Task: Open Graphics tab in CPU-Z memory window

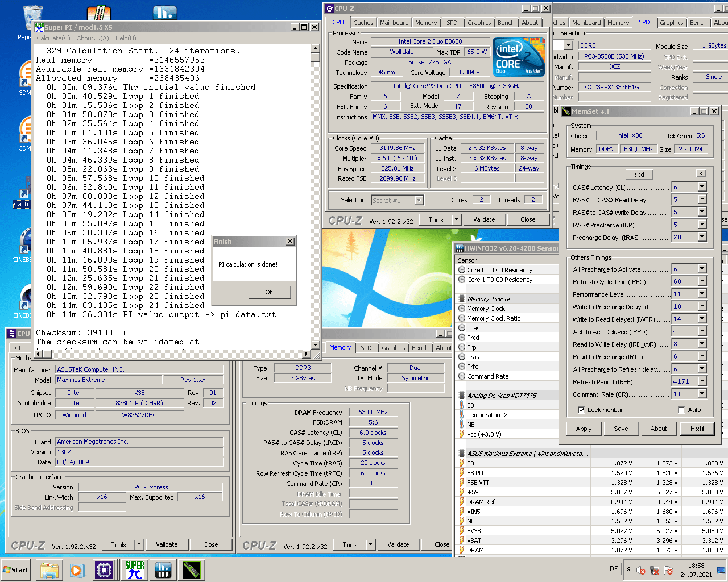Action: click(x=394, y=348)
